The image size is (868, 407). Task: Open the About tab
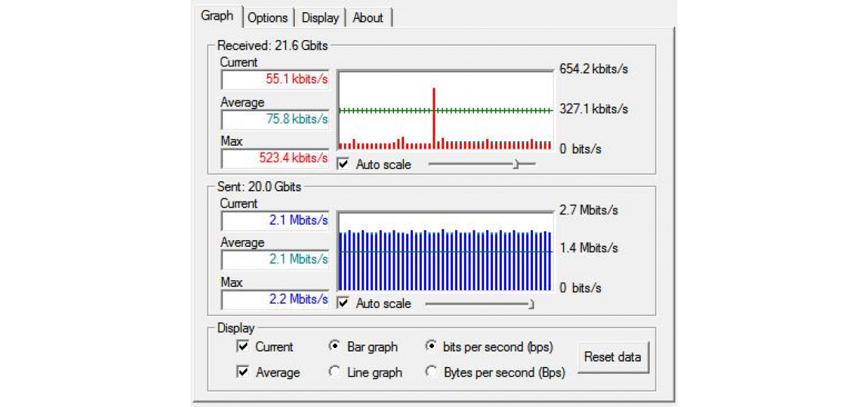(x=368, y=18)
